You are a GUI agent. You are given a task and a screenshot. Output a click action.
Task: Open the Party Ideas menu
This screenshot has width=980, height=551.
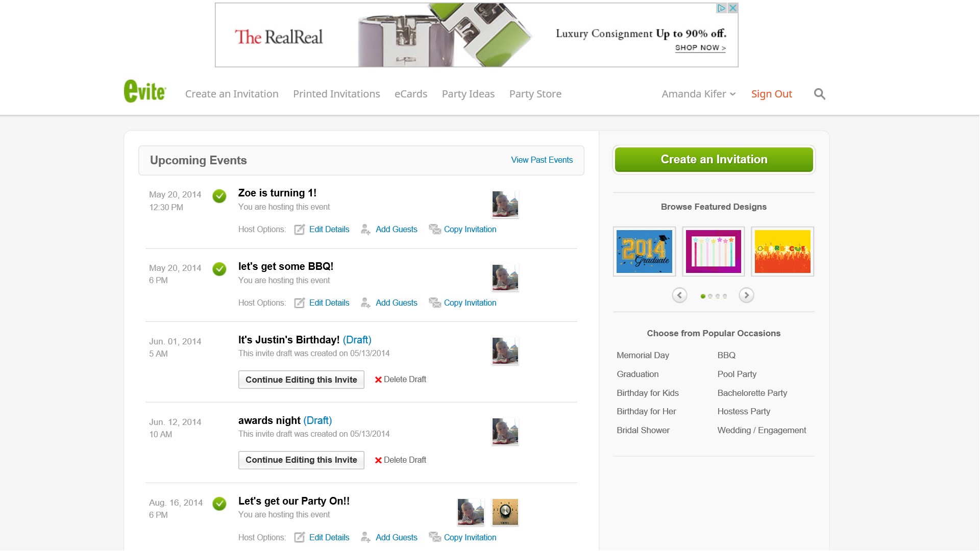click(x=468, y=94)
